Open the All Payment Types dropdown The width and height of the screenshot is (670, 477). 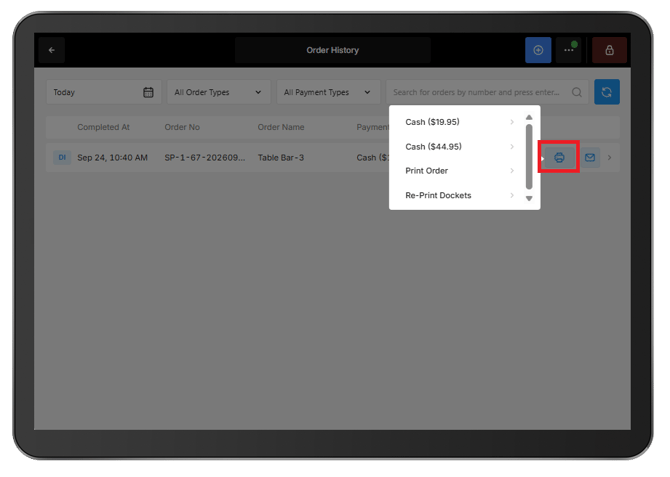pyautogui.click(x=328, y=92)
